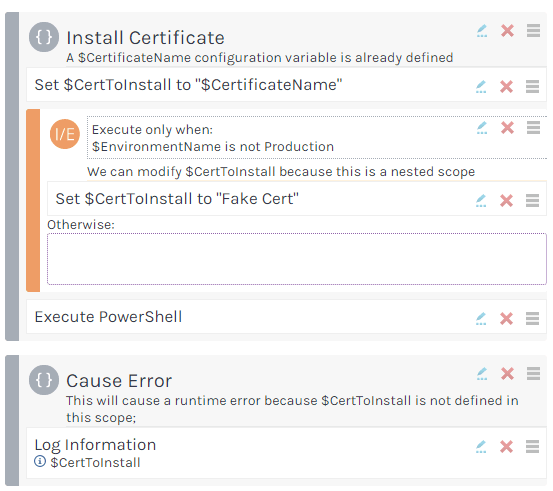This screenshot has width=553, height=491.
Task: Click the Cause Error block braces icon
Action: click(x=44, y=380)
